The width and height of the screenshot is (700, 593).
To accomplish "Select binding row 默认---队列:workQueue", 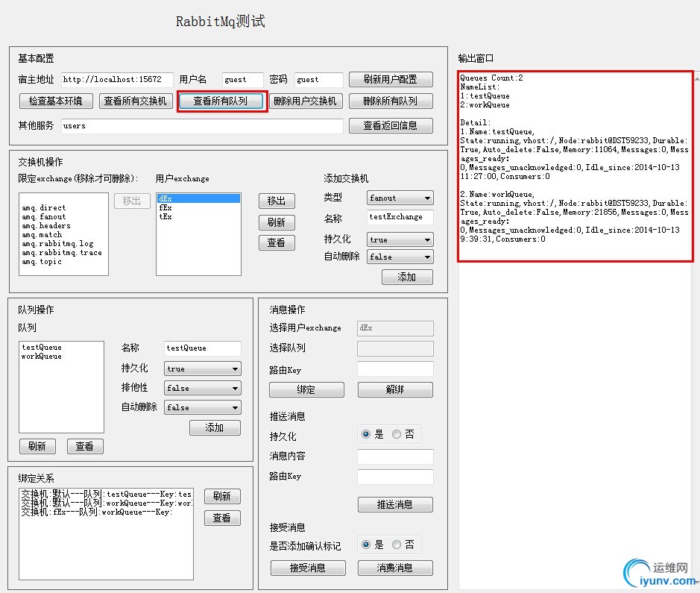I will pos(107,503).
